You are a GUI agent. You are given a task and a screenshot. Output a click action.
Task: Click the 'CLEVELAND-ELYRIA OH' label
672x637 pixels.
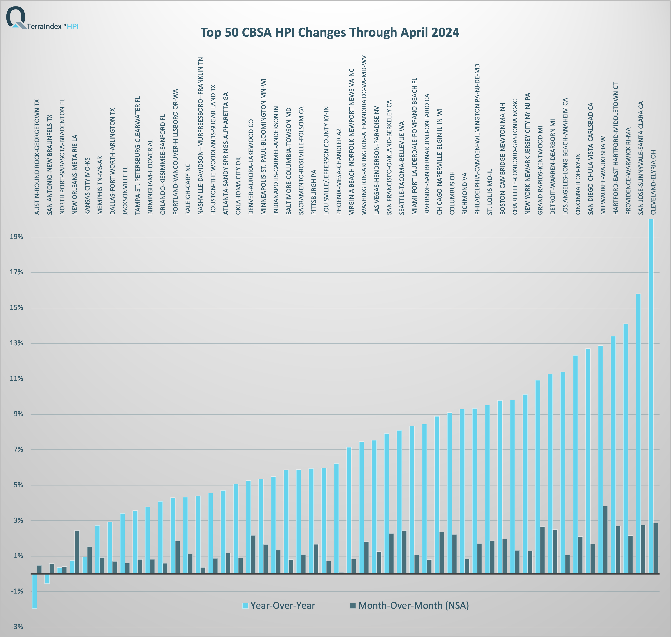[653, 182]
